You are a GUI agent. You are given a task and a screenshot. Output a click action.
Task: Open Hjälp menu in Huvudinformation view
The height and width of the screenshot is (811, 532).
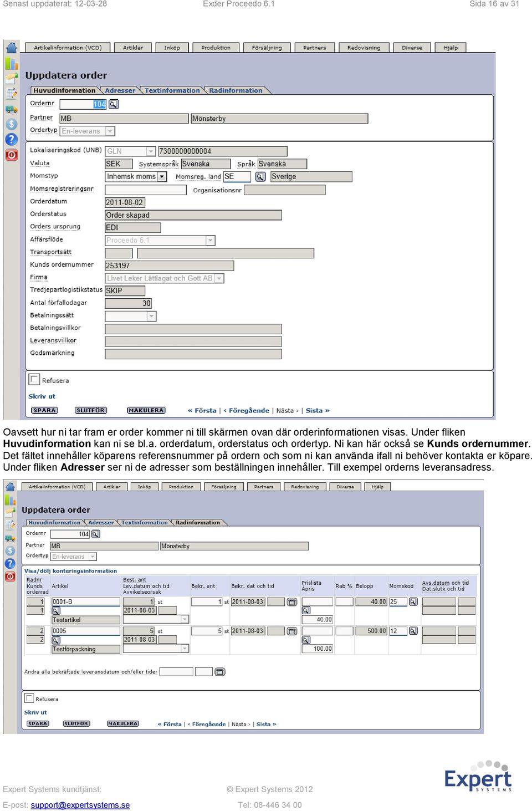coord(451,48)
